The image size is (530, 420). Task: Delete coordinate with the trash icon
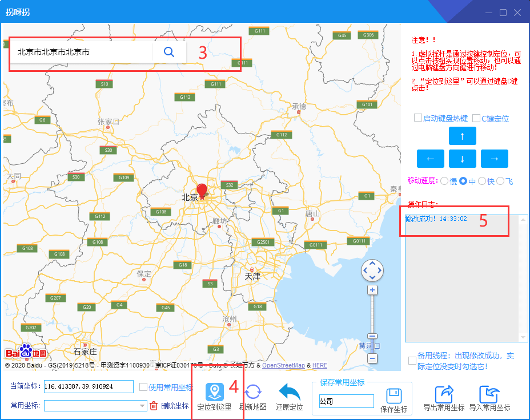click(154, 406)
